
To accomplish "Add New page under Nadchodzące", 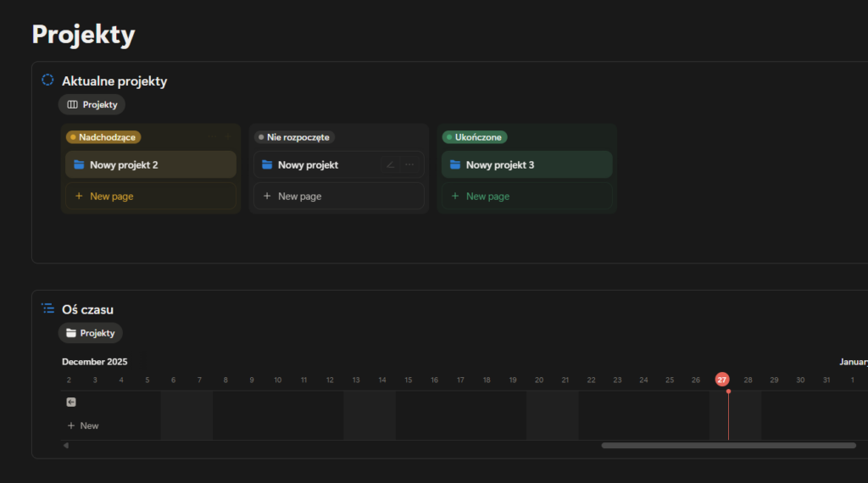I will tap(151, 196).
